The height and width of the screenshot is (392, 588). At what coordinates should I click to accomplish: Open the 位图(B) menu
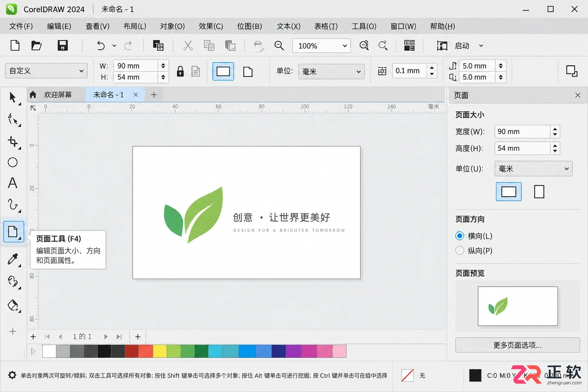tap(249, 26)
